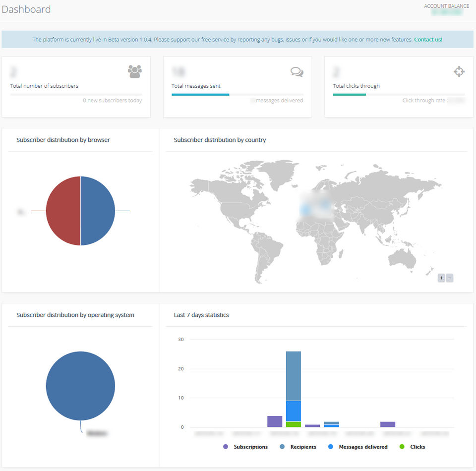The height and width of the screenshot is (471, 476).
Task: Zoom in the world map with plus
Action: 441,278
